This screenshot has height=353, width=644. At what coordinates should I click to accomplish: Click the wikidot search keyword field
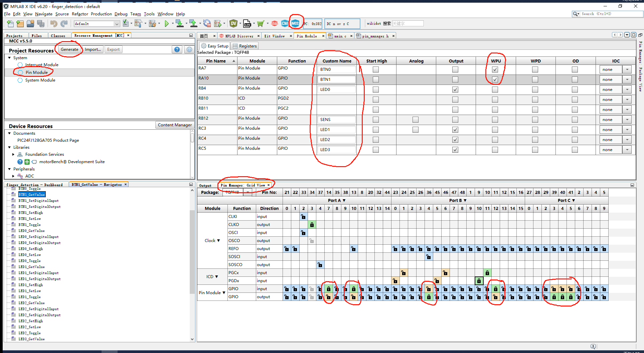pos(408,23)
